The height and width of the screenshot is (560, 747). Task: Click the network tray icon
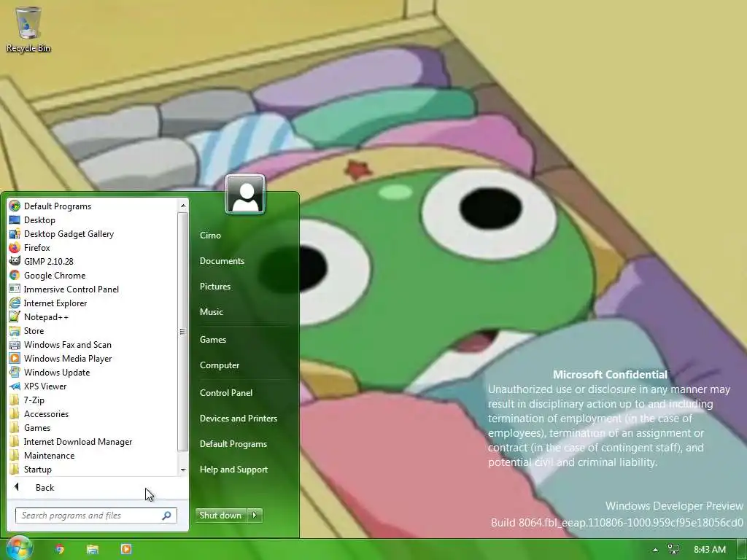click(673, 550)
